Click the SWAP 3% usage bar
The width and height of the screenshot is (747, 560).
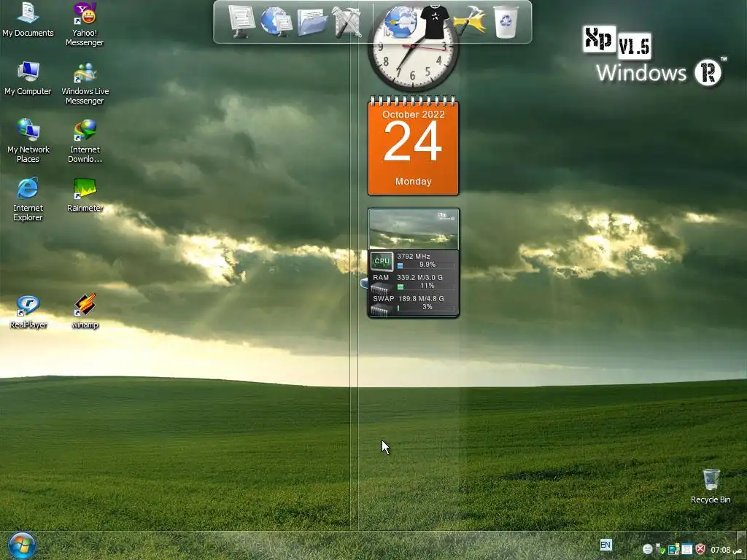(x=425, y=307)
